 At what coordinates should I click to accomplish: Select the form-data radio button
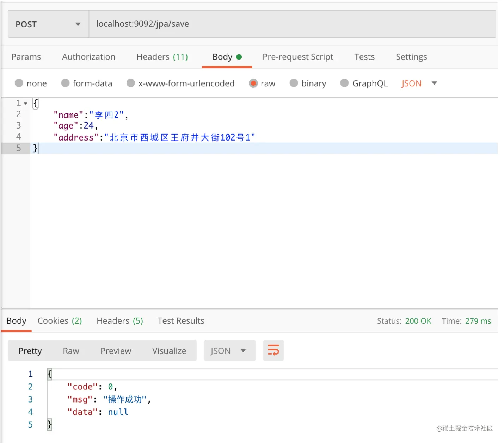coord(65,83)
